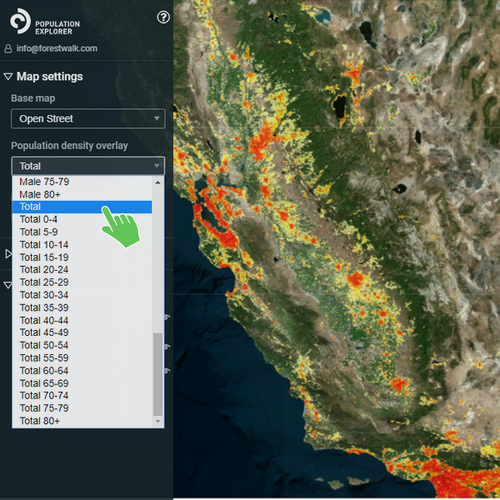This screenshot has width=500, height=500.
Task: Open the help question mark icon
Action: 163,17
